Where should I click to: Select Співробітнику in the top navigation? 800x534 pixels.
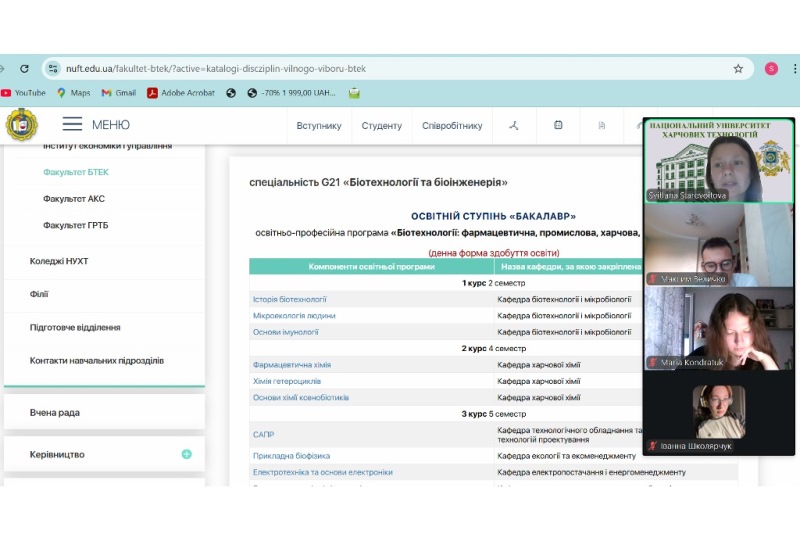[452, 126]
